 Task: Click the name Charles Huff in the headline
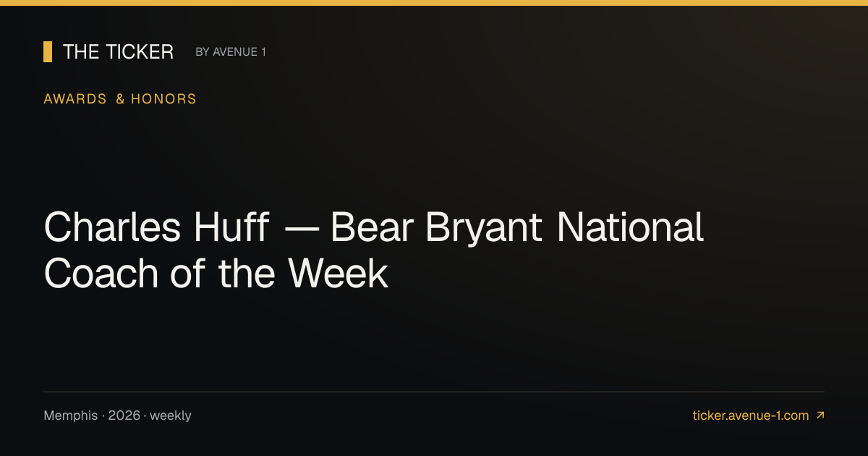157,227
